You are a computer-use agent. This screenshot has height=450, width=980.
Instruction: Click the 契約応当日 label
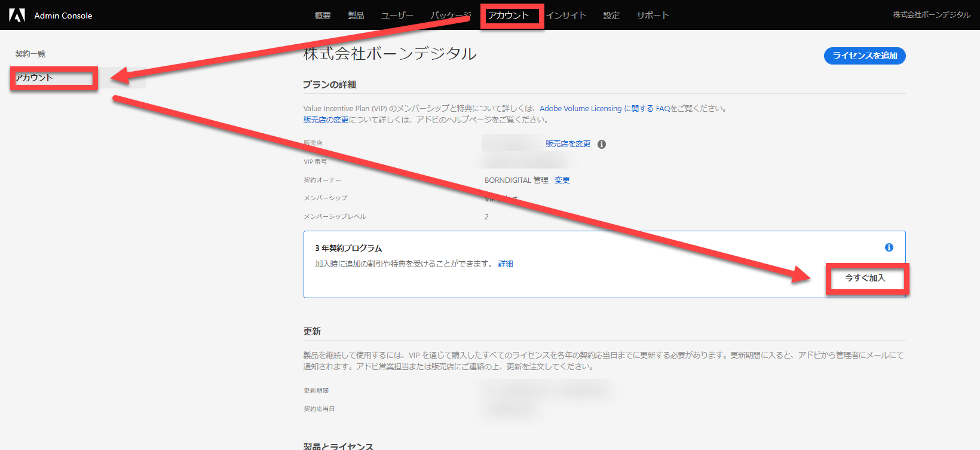pyautogui.click(x=319, y=409)
